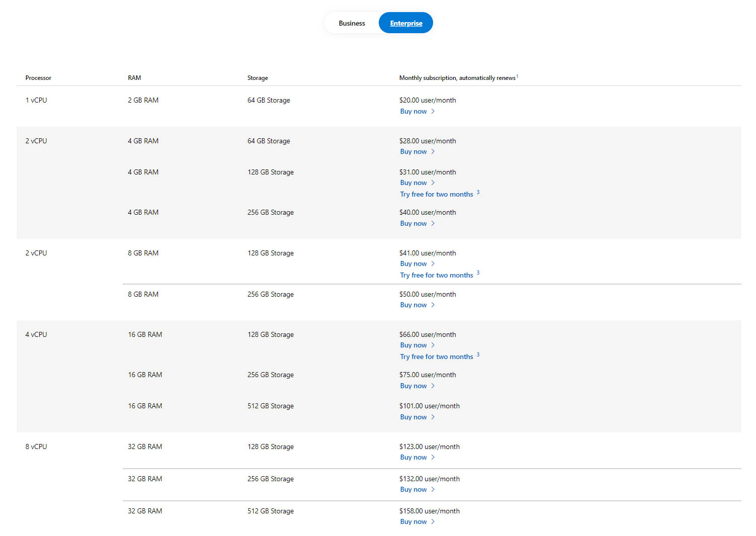
Task: Click Buy now for $50.00 plan
Action: pyautogui.click(x=413, y=305)
